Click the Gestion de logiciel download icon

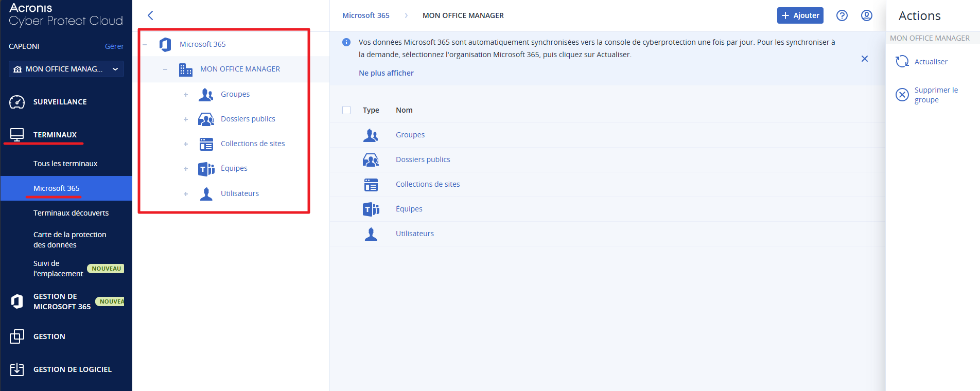[17, 369]
